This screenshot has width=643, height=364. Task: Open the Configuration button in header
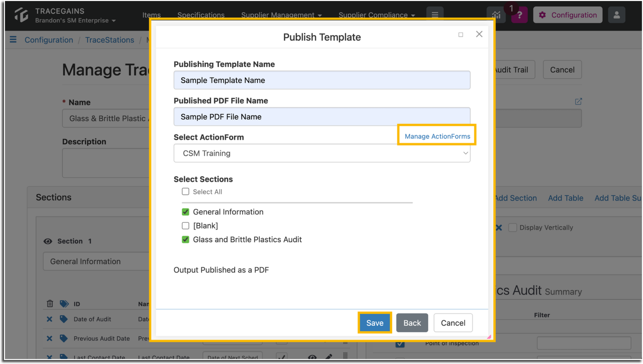(x=568, y=15)
